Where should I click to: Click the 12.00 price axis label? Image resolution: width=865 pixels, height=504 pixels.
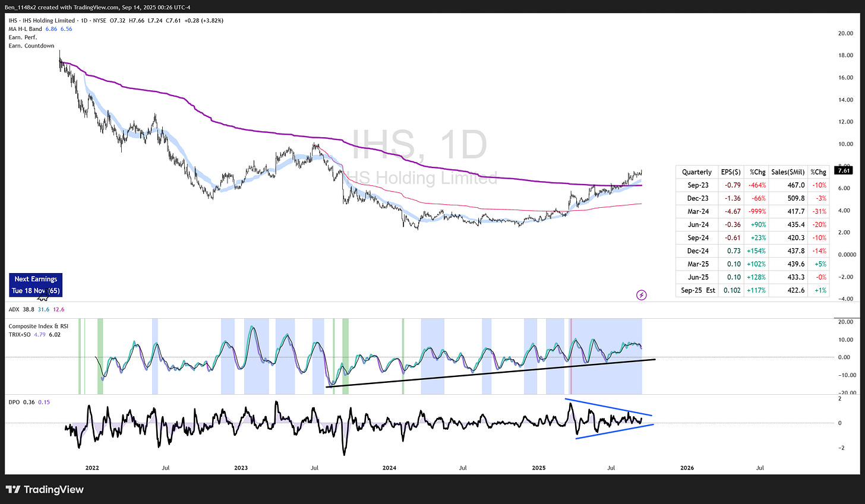[x=845, y=122]
